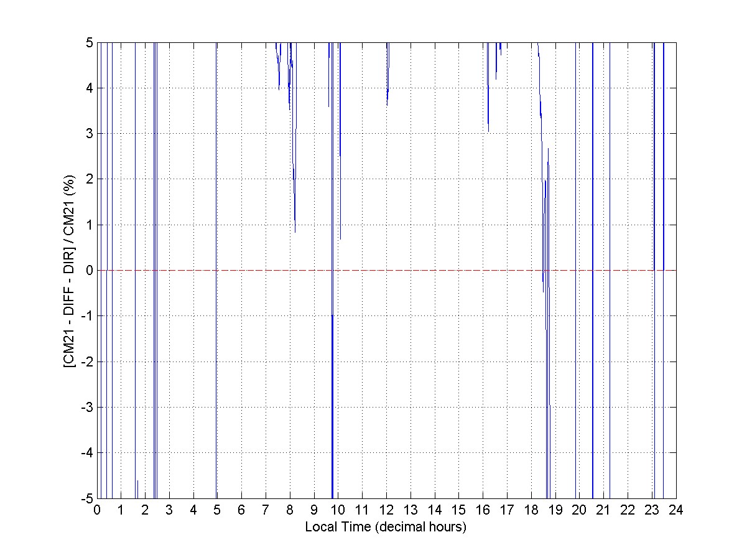The width and height of the screenshot is (747, 560).
Task: Click the y-axis tick label 5 at top
Action: [x=89, y=43]
